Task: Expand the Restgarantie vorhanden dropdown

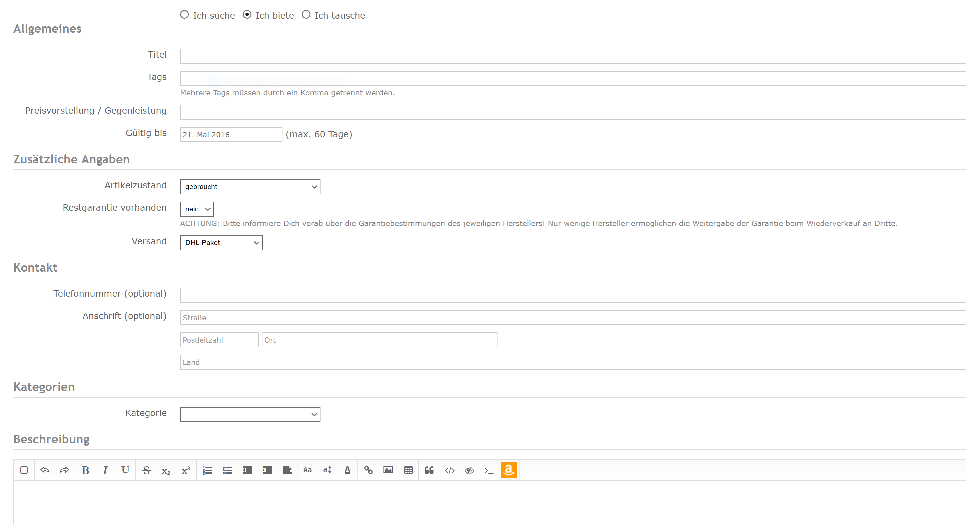Action: pyautogui.click(x=197, y=209)
